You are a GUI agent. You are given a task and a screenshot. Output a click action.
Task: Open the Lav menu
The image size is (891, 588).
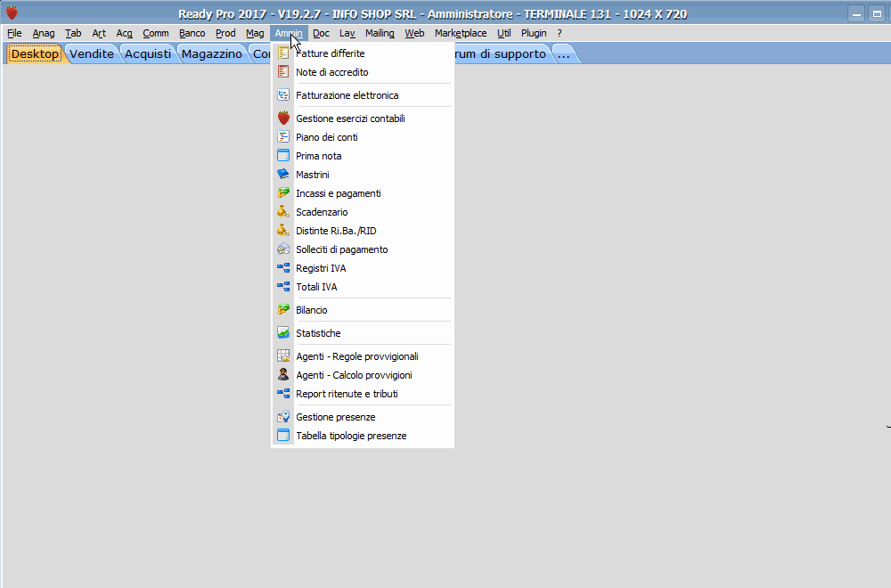347,33
